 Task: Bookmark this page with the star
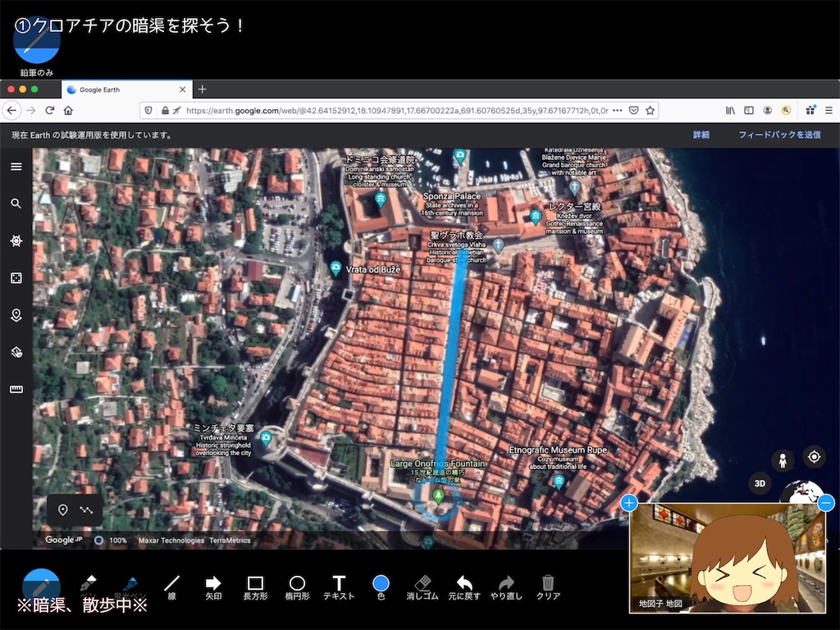click(650, 111)
